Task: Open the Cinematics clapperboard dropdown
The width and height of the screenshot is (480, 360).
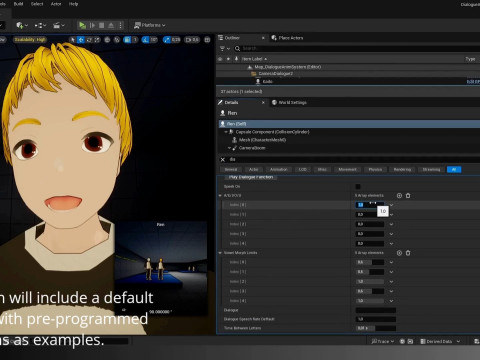Action: click(59, 25)
